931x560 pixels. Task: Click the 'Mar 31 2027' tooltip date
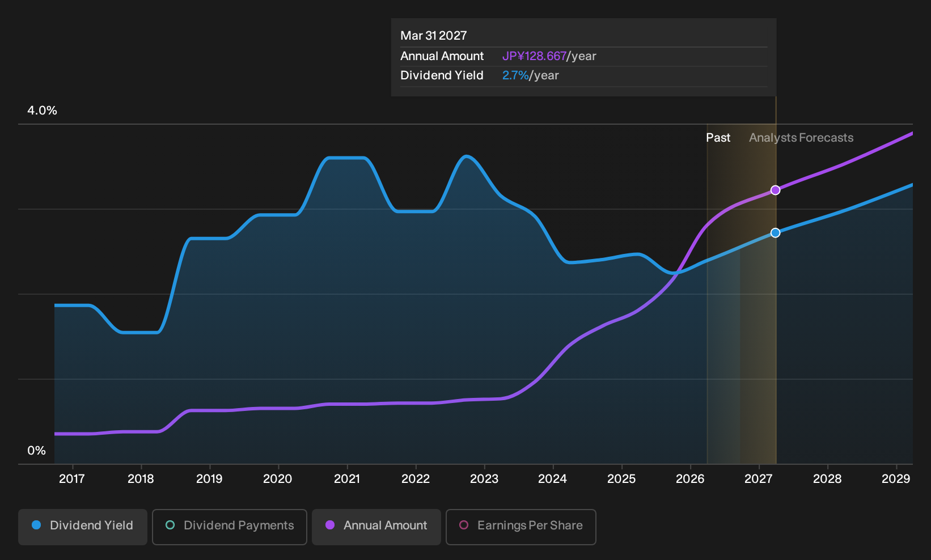pos(434,36)
